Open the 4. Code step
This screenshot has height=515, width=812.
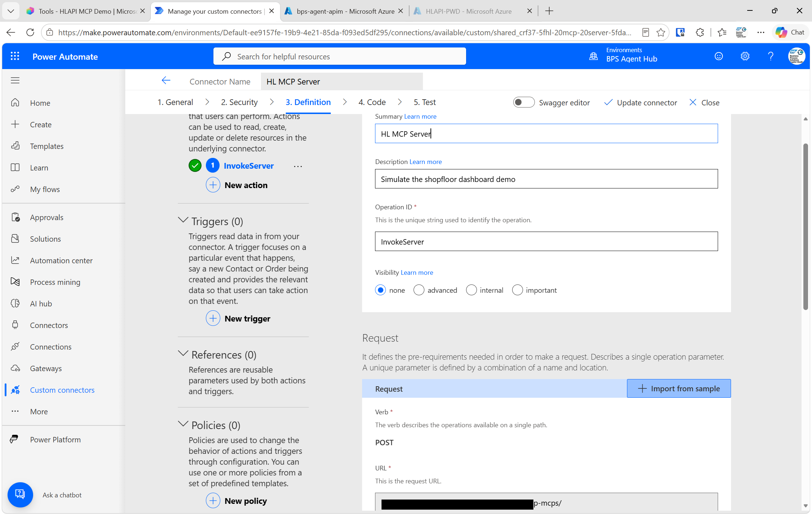372,102
